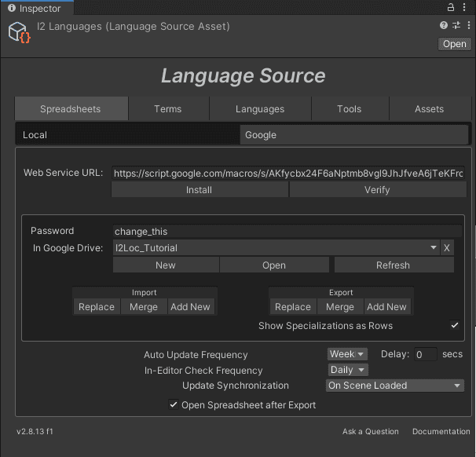This screenshot has width=476, height=457.
Task: Click New to create a Google spreadsheet
Action: (x=166, y=265)
